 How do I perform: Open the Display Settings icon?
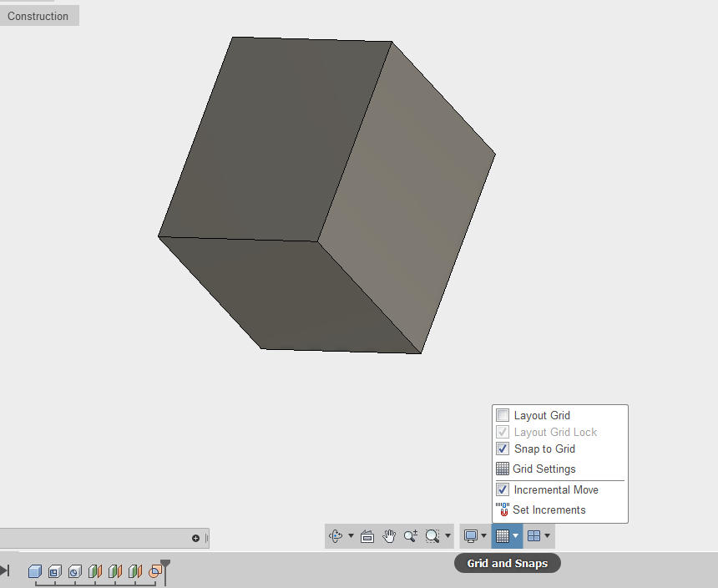tap(472, 535)
